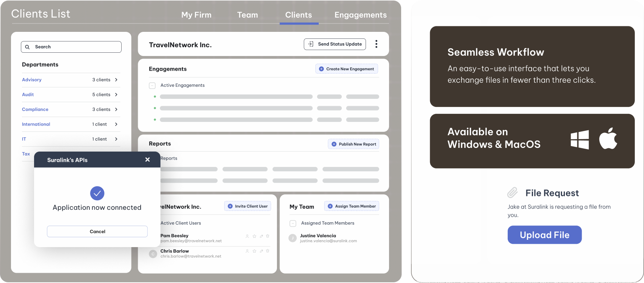
Task: Click the '3 clients' count for Advisory
Action: click(101, 80)
